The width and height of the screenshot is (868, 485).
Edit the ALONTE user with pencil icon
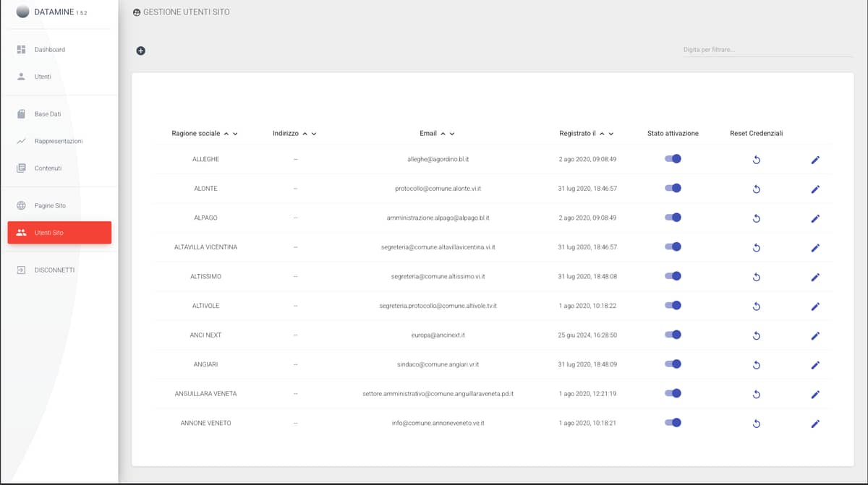(815, 189)
